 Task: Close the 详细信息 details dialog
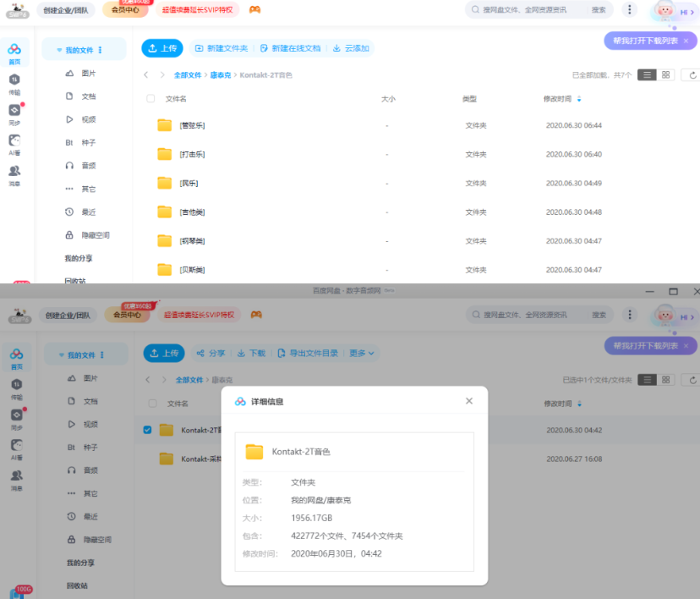468,402
